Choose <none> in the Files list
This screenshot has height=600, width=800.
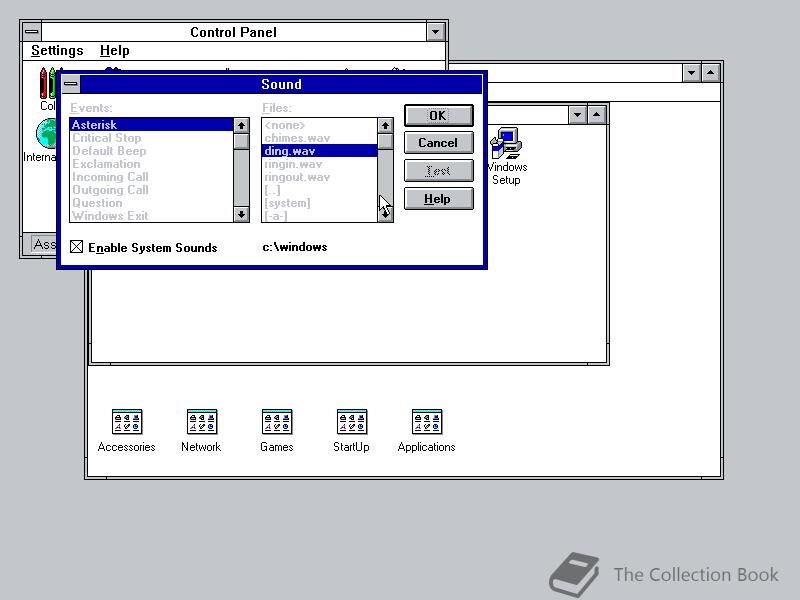tap(320, 125)
